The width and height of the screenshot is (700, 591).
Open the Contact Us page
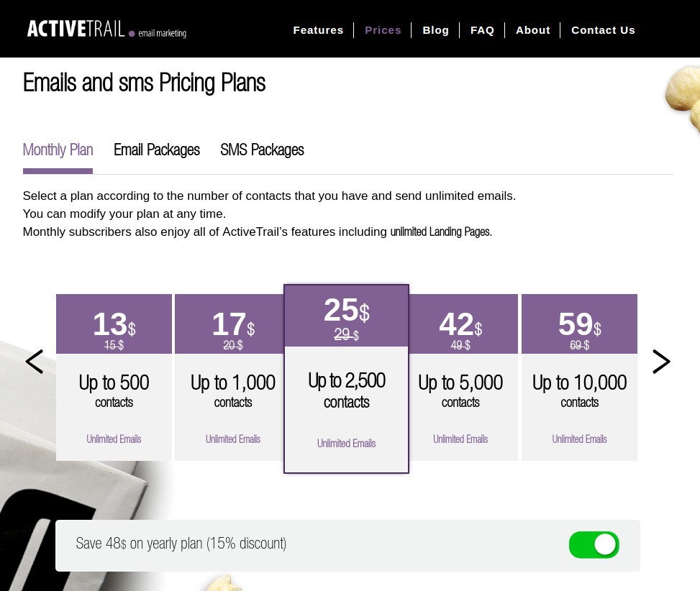(603, 29)
